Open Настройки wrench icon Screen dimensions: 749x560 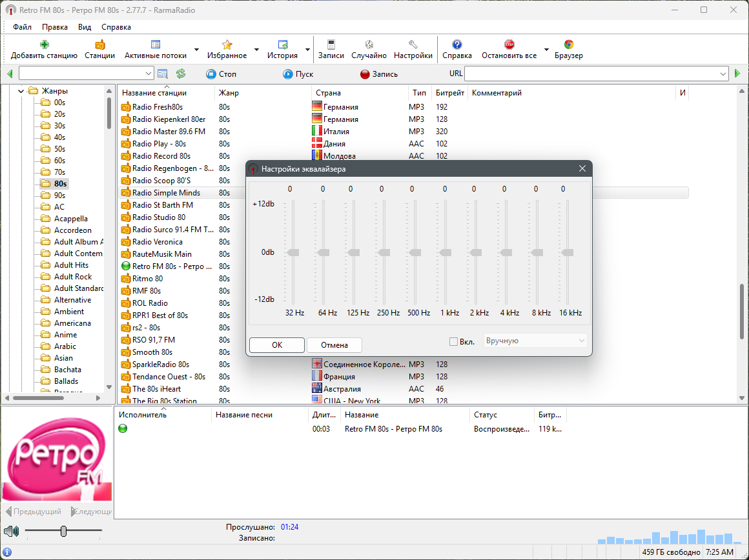(x=413, y=45)
